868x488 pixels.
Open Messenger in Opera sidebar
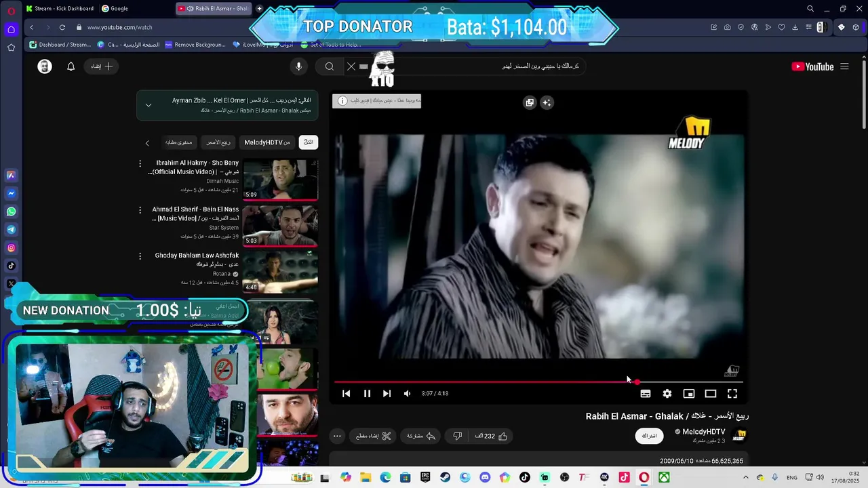tap(11, 193)
